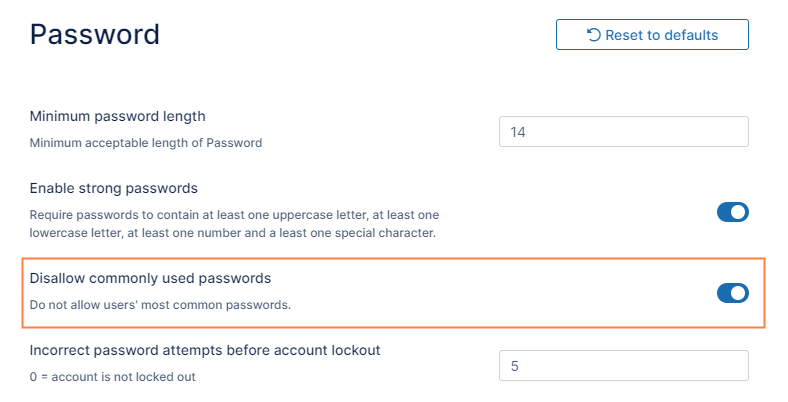Image resolution: width=788 pixels, height=402 pixels.
Task: Click the circular reset arrow icon
Action: point(594,35)
